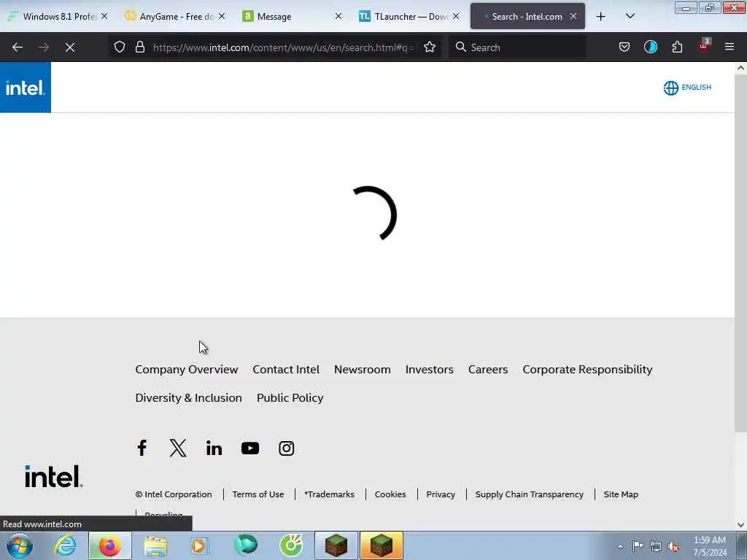The width and height of the screenshot is (747, 560).
Task: Open the Investors link
Action: click(429, 370)
